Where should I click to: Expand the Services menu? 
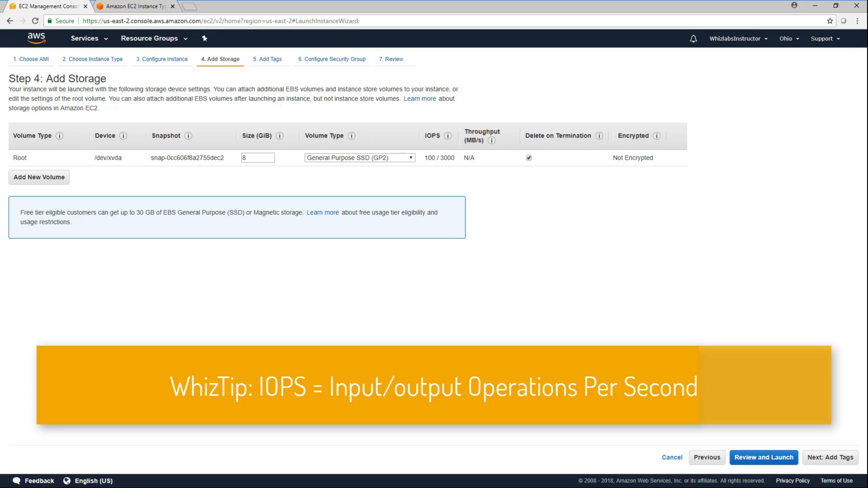[89, 38]
